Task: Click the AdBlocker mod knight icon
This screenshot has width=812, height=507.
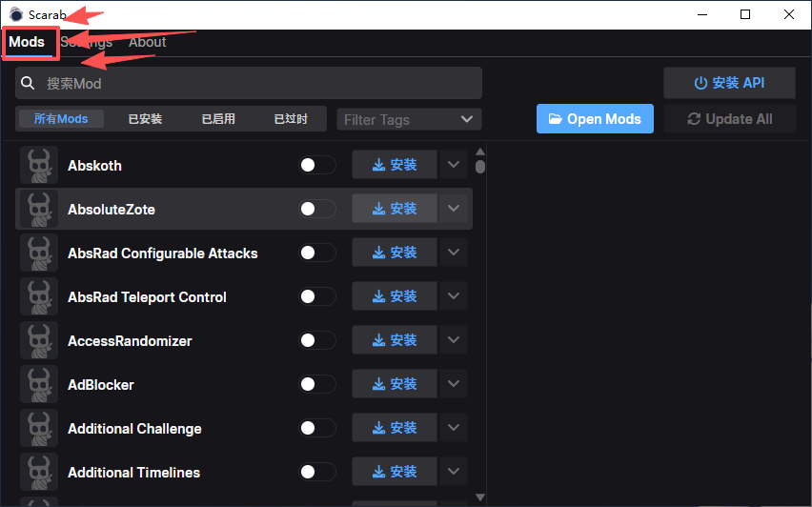Action: point(39,384)
